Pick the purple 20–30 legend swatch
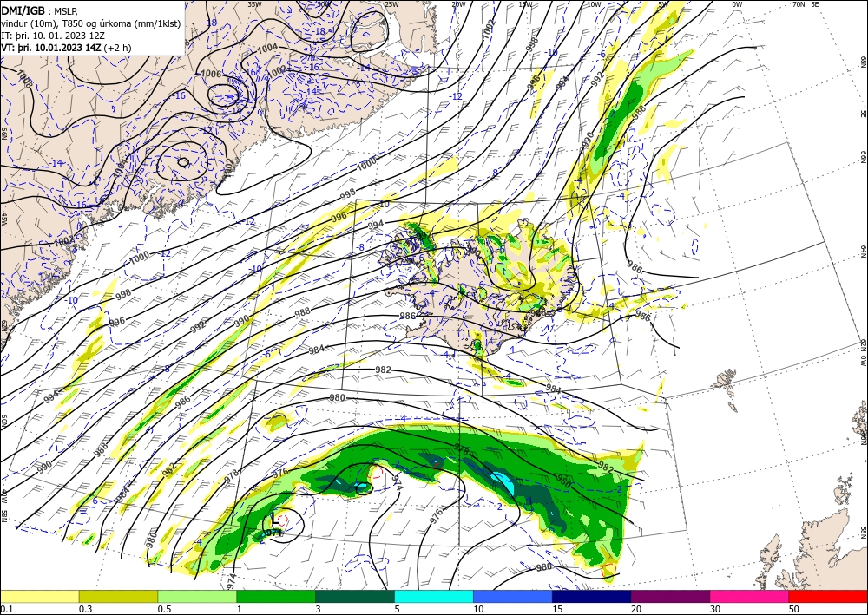The image size is (868, 615). [x=670, y=596]
